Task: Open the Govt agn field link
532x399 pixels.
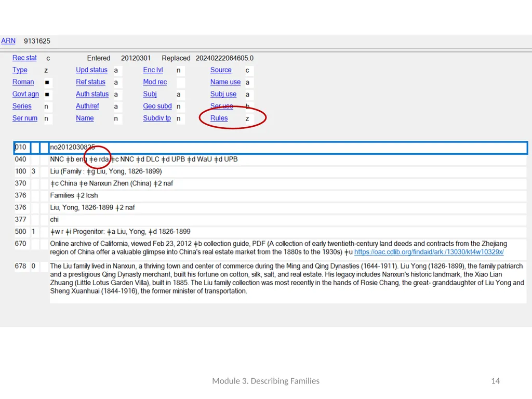Action: [25, 94]
